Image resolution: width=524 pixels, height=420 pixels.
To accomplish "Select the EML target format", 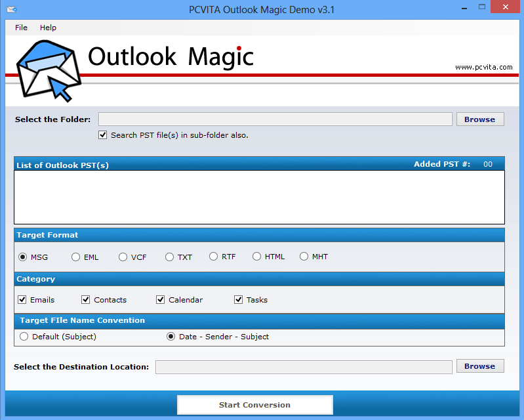I will pos(76,257).
